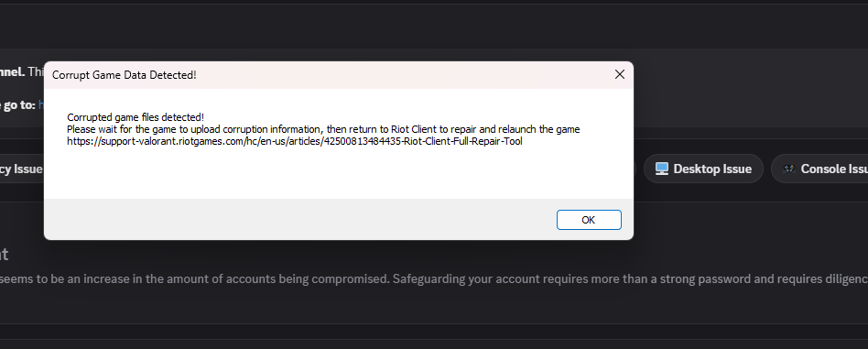Screen dimensions: 868x349
Task: Click the paragraph about accounts being compromised
Action: [x=434, y=278]
